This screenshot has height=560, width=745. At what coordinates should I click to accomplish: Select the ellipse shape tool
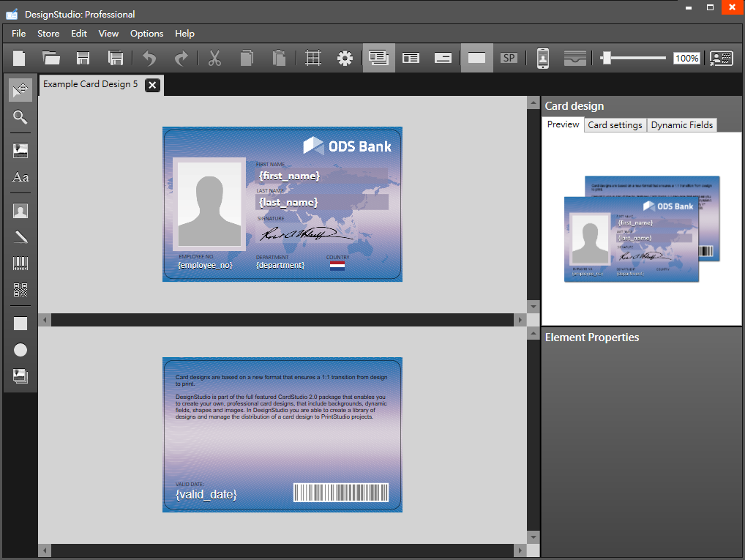[20, 350]
